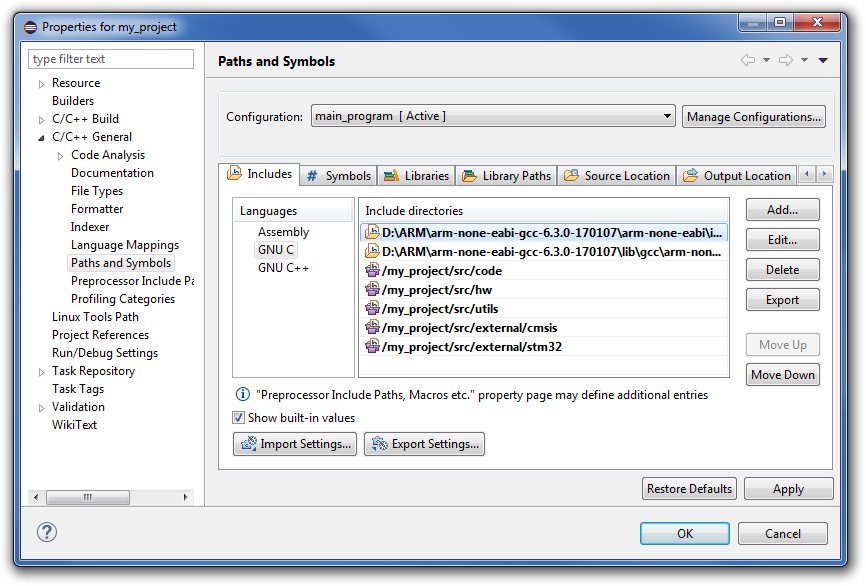
Task: Toggle Show built-in values checkbox
Action: point(239,418)
